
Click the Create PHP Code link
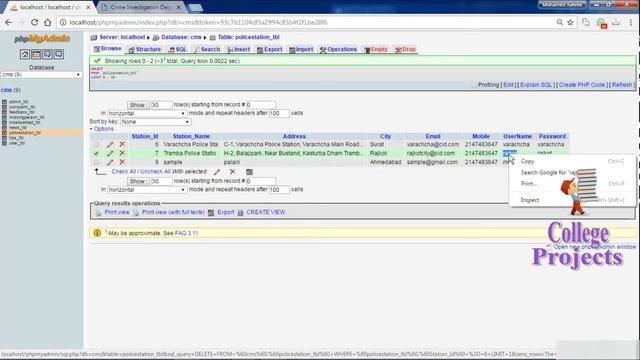(582, 85)
